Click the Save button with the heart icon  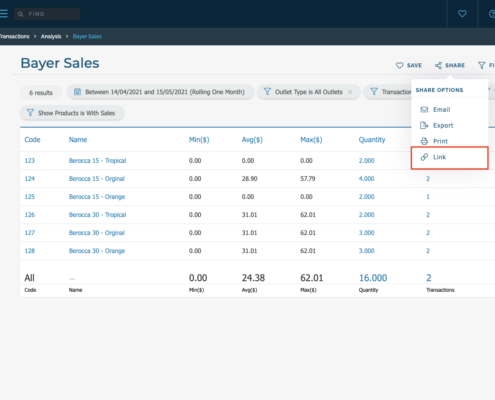(409, 65)
